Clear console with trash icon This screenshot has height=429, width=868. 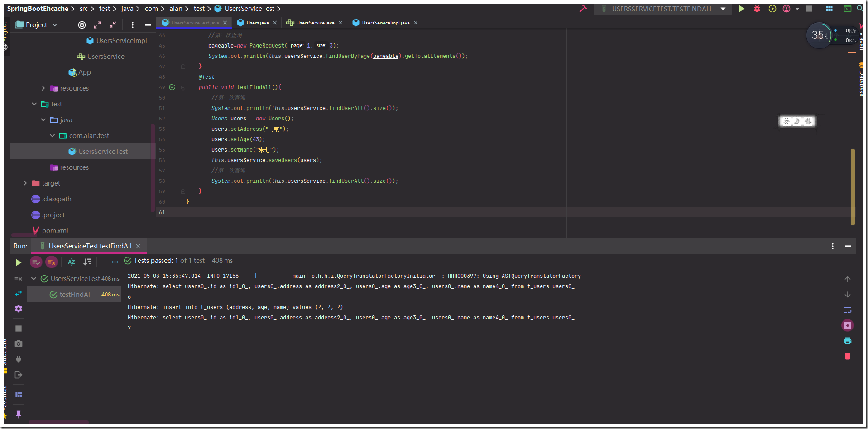coord(848,356)
